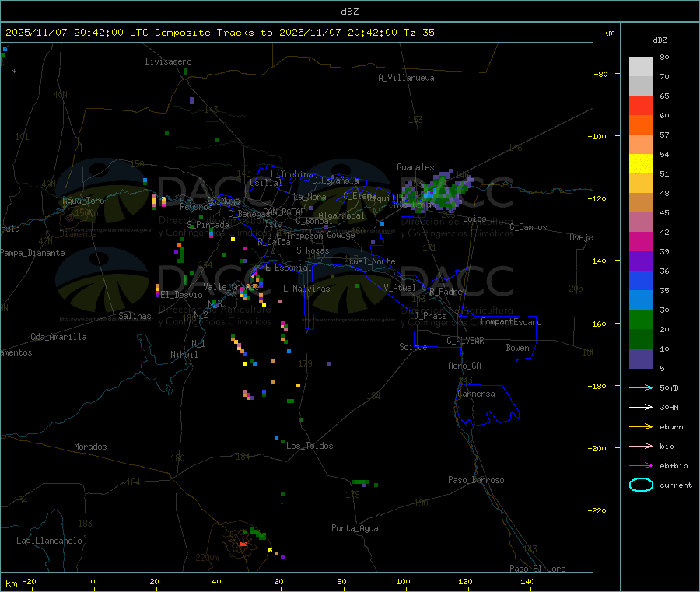Click the El_Desvio map label
This screenshot has height=592, width=700.
(181, 295)
